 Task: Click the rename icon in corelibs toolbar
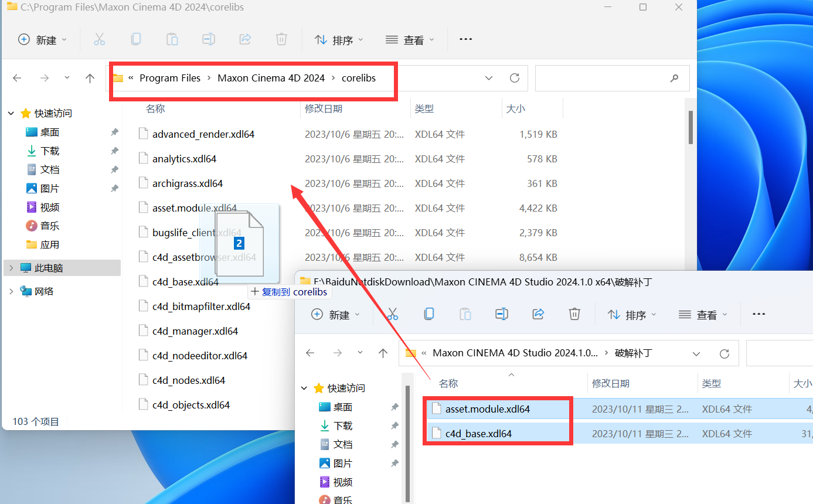point(209,39)
